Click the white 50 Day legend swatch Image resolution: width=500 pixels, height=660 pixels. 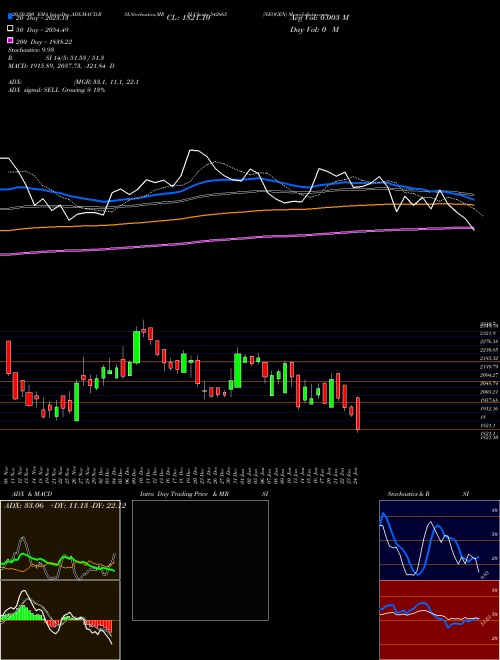point(11,29)
